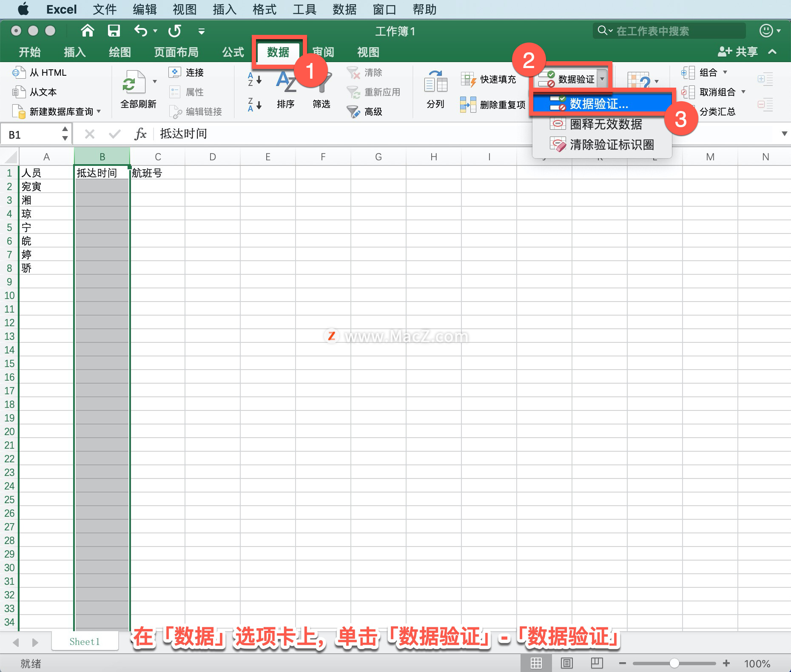The width and height of the screenshot is (791, 672).
Task: Click the Select All corner triangle
Action: pos(10,157)
